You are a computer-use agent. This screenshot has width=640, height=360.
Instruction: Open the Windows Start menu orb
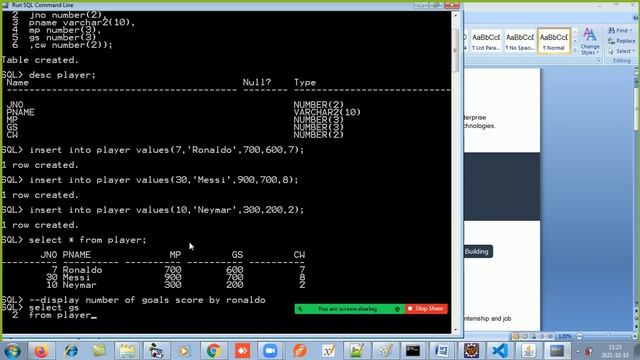coord(12,351)
